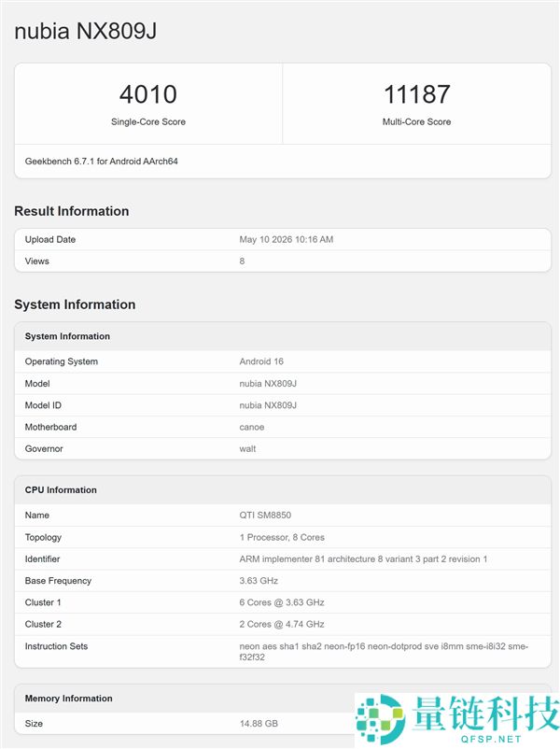Select the single-core score 4010
The image size is (560, 749).
pyautogui.click(x=148, y=94)
